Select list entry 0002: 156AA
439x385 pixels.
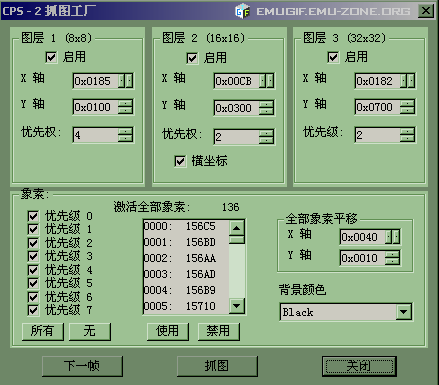click(186, 258)
